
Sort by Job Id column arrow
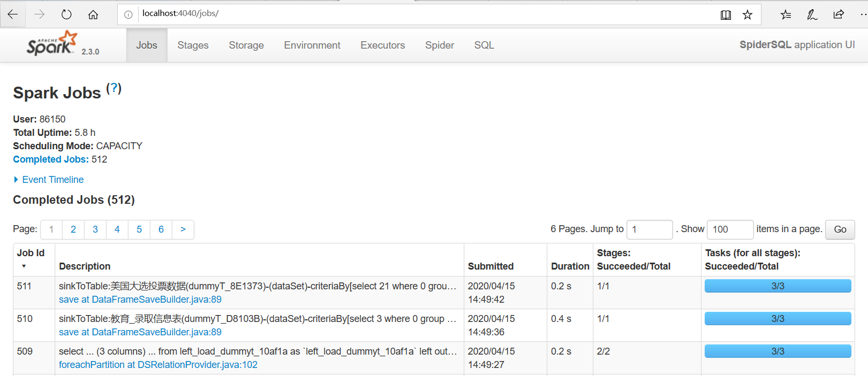click(x=24, y=266)
